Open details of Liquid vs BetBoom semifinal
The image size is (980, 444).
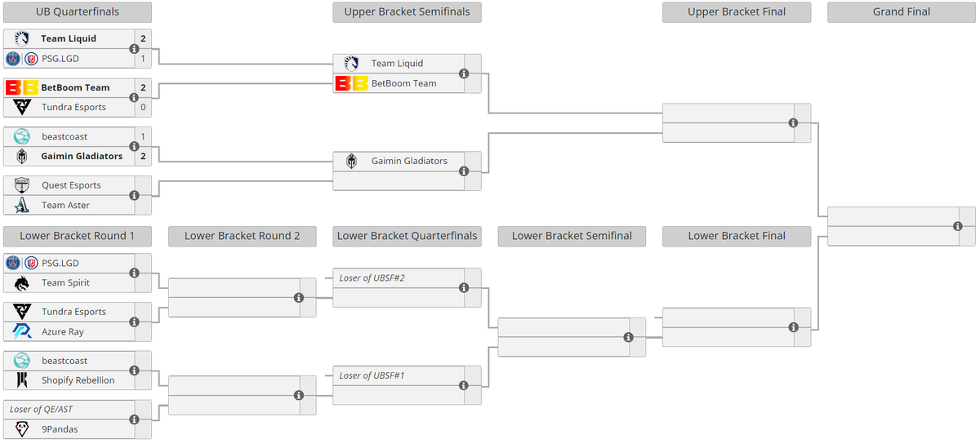(463, 73)
